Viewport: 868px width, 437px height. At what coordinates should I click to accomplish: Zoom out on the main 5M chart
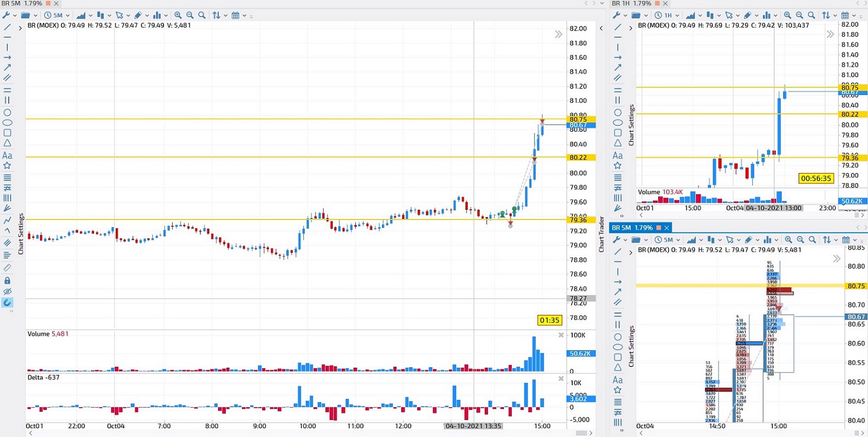pyautogui.click(x=190, y=15)
